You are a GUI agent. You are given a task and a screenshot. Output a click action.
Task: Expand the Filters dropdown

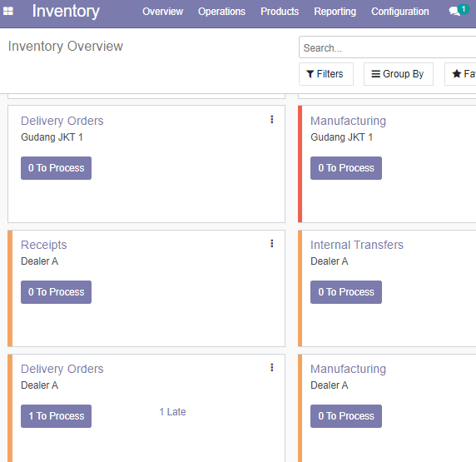point(325,74)
